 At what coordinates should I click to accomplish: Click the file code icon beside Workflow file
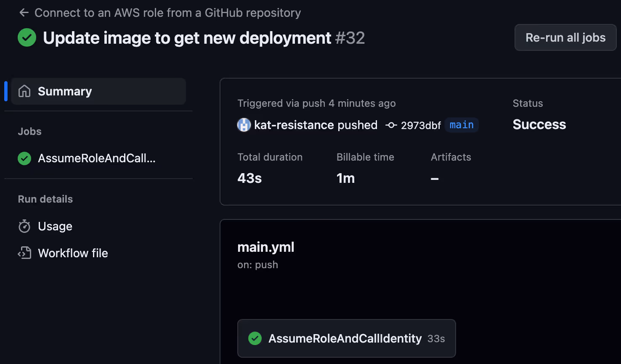24,253
